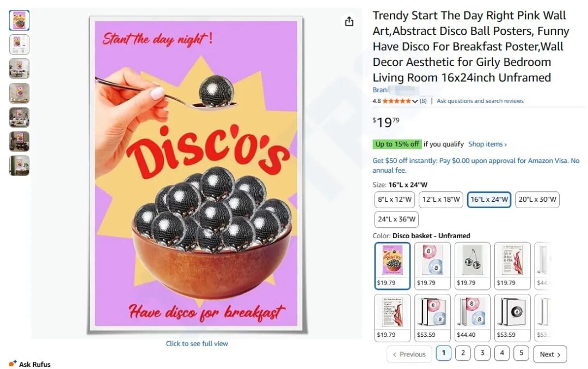
Task: Choose the cherry disco ball poster swatch
Action: pyautogui.click(x=472, y=265)
